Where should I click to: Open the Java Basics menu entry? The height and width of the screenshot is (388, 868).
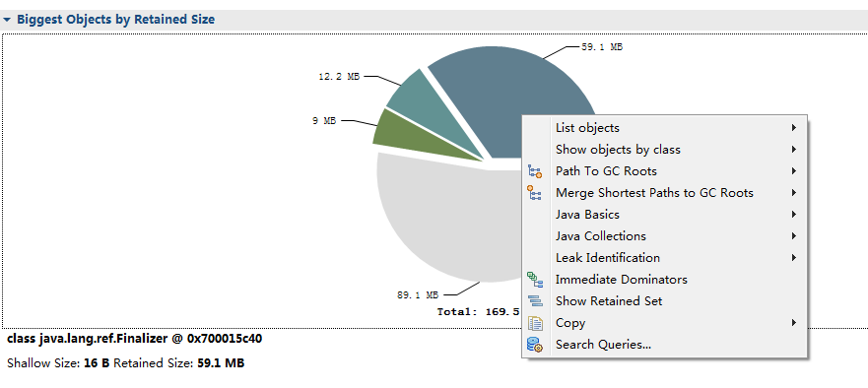click(664, 215)
